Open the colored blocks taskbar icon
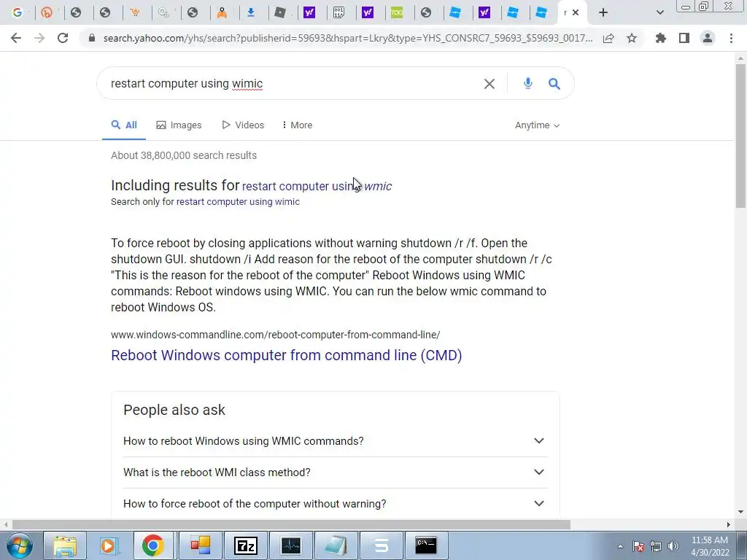This screenshot has height=560, width=747. click(x=201, y=545)
